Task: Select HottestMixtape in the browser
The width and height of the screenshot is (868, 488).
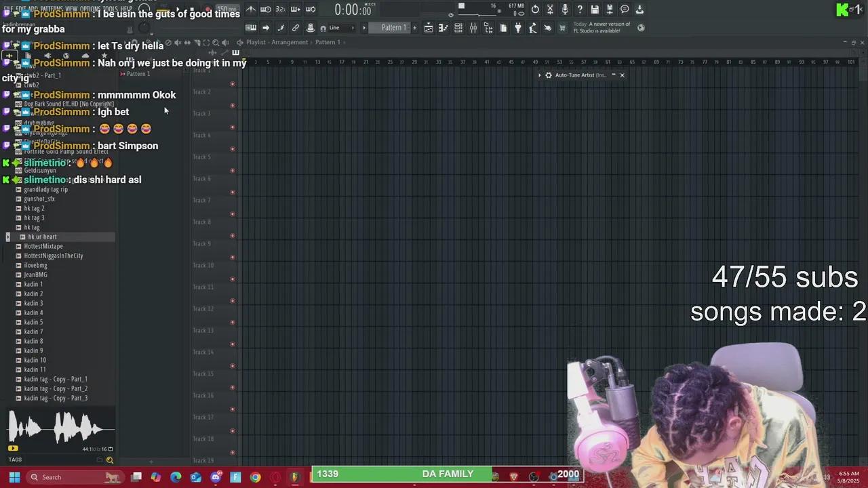Action: coord(43,246)
